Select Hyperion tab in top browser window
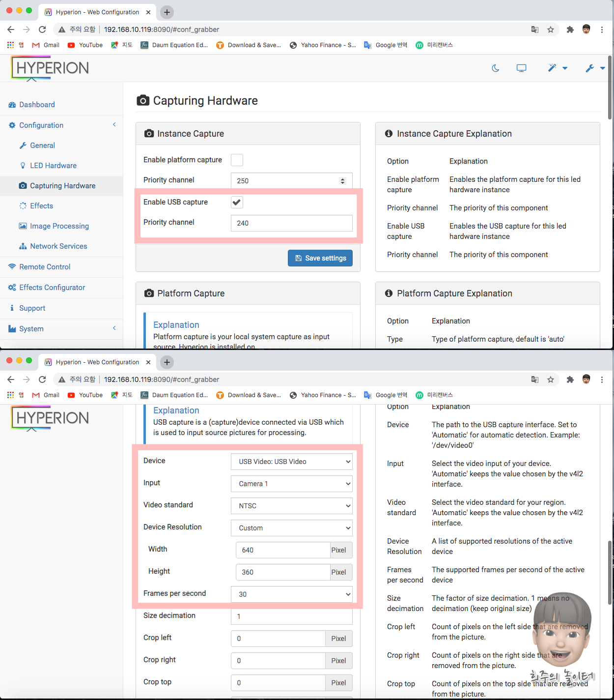This screenshot has height=700, width=614. click(98, 12)
